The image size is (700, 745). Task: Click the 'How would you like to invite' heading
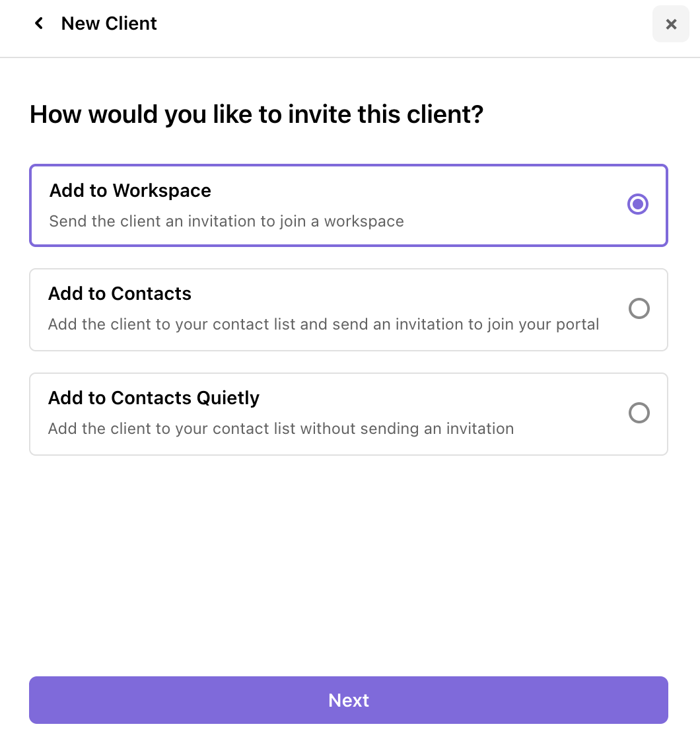tap(256, 114)
